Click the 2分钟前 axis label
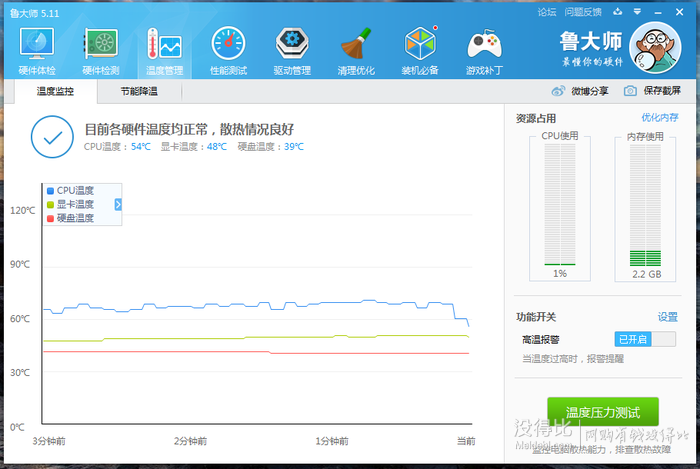The height and width of the screenshot is (469, 700). (191, 441)
